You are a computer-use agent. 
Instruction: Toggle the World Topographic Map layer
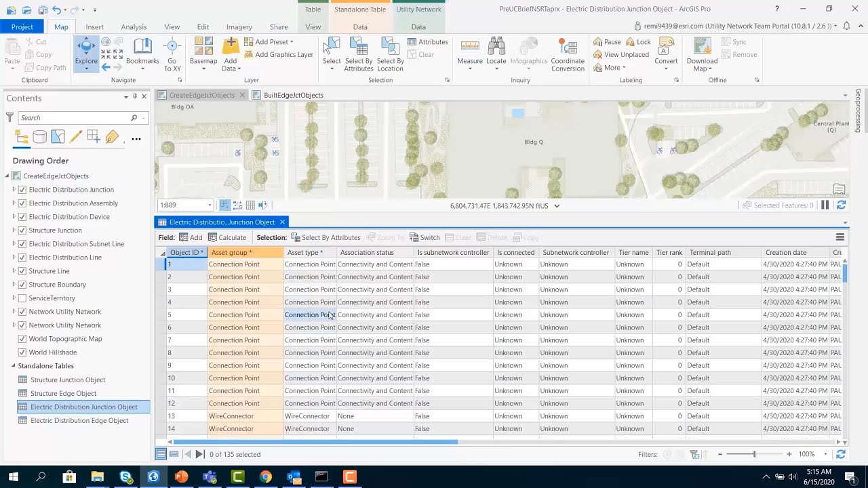pyautogui.click(x=22, y=339)
